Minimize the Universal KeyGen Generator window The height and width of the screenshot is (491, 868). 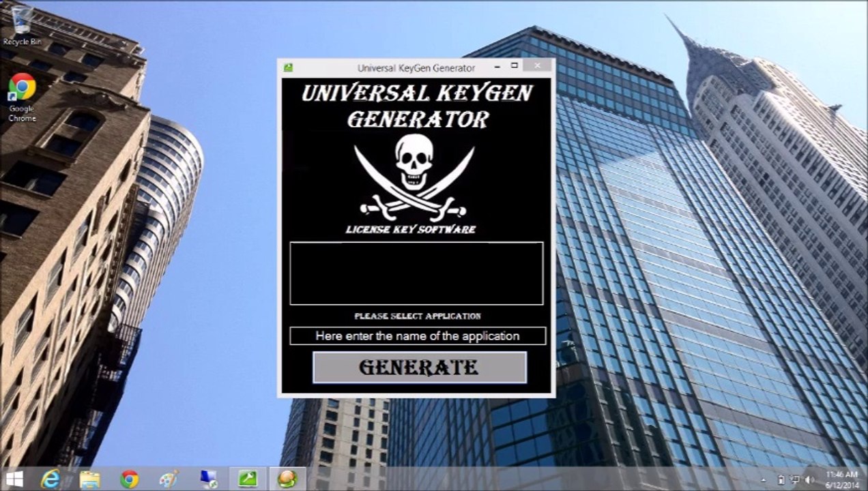point(497,66)
